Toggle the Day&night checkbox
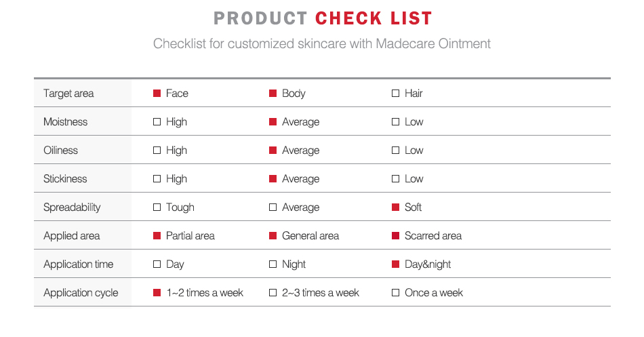Image resolution: width=644 pixels, height=337 pixels. point(395,264)
